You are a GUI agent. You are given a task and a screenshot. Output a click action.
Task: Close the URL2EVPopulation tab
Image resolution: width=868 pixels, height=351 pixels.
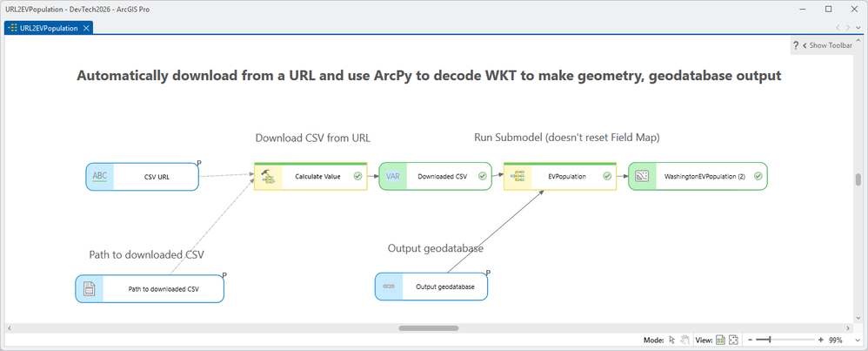coord(86,28)
